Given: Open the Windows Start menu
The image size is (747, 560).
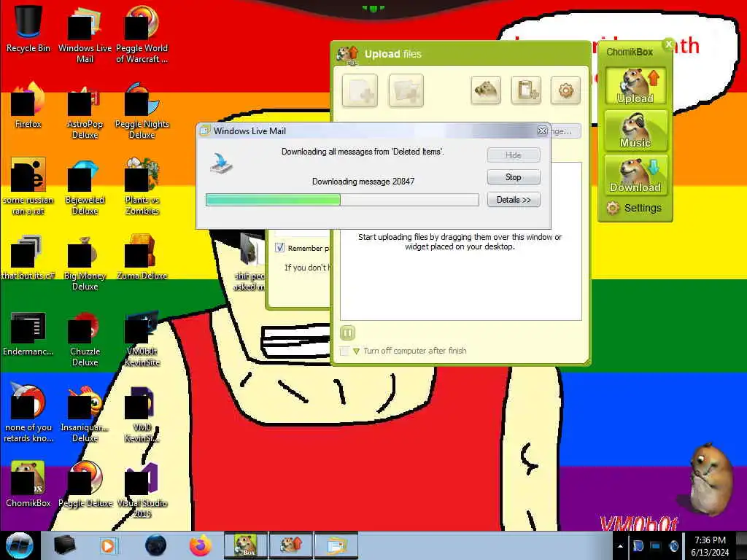Looking at the screenshot, I should tap(20, 545).
